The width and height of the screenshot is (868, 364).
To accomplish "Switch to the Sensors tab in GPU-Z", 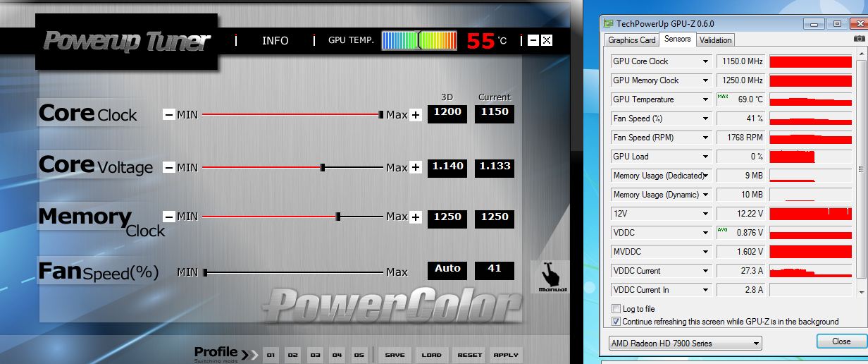I will [678, 39].
